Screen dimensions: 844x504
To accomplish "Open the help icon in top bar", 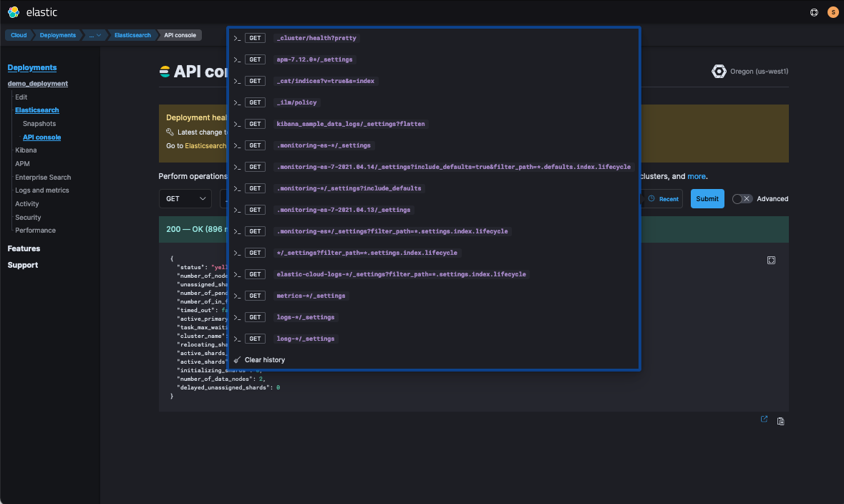I will (x=814, y=12).
